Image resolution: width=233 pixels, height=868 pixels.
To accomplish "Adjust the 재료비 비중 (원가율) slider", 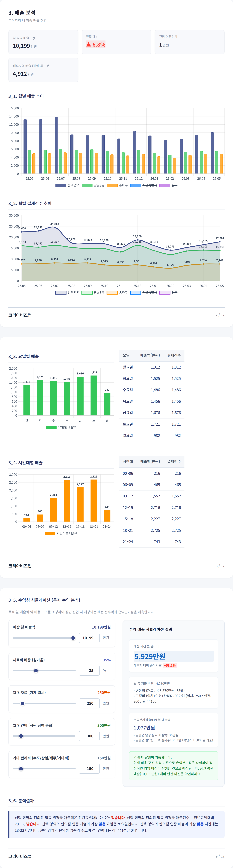I will [44, 671].
